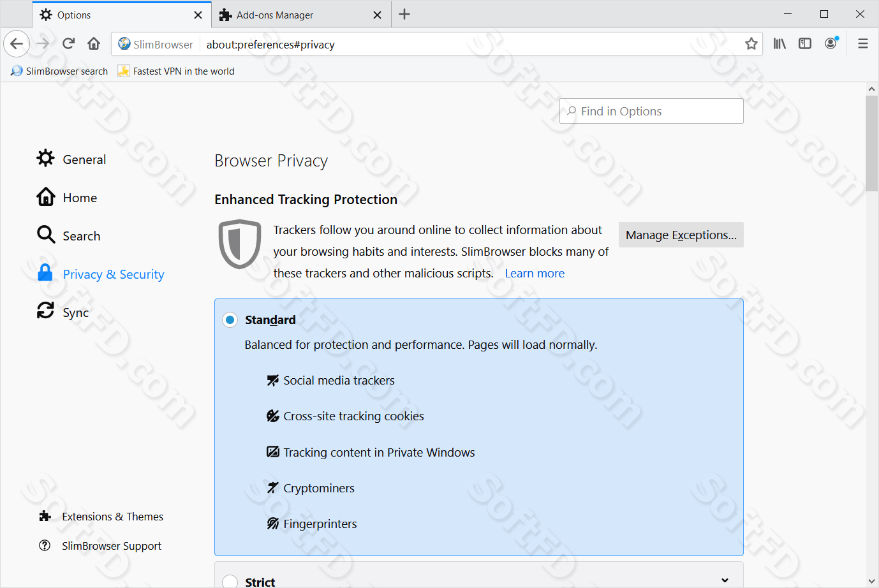The height and width of the screenshot is (588, 879).
Task: Click the shield icon for Tracking Protection
Action: (x=240, y=244)
